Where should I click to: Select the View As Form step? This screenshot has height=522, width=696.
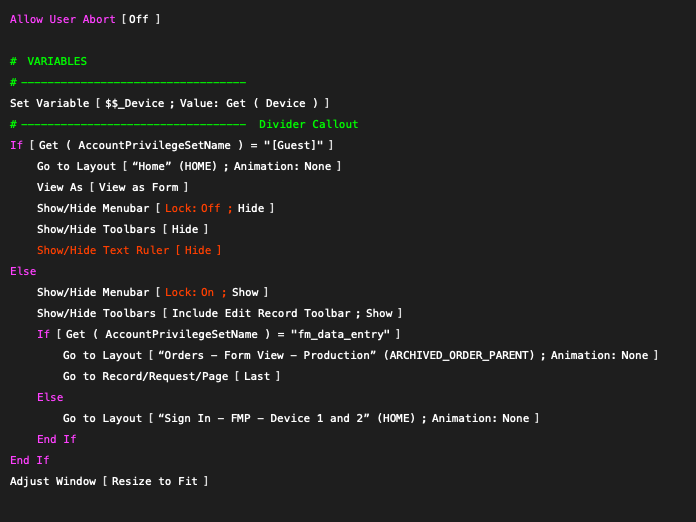(x=112, y=187)
